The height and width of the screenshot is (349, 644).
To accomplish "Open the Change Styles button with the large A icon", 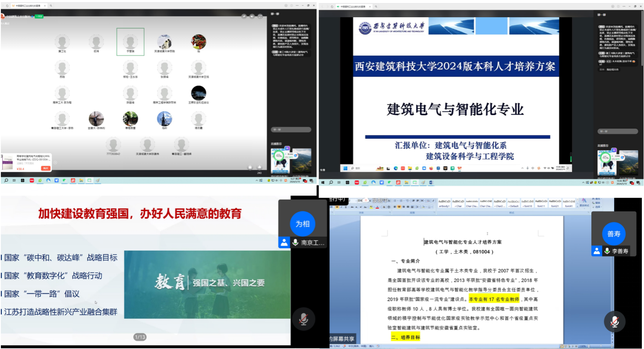I will (584, 202).
